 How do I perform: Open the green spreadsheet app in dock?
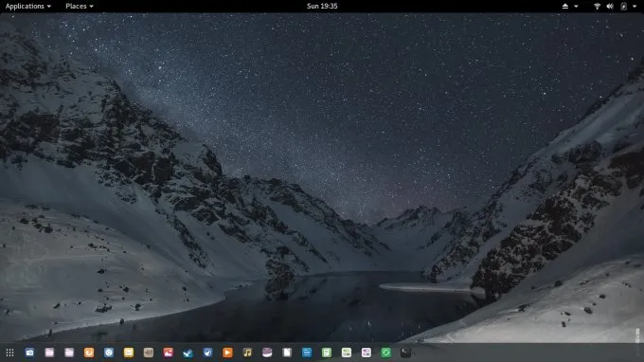[x=327, y=353]
